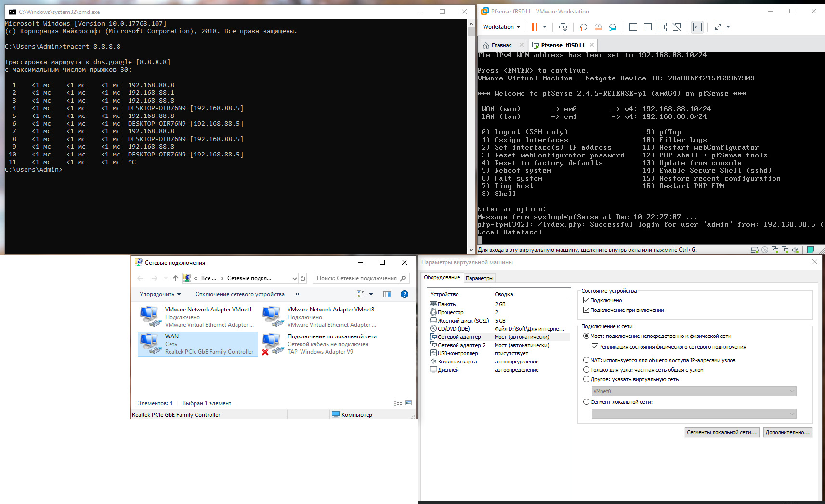Screen dimensions: 825x504
Task: Click the Сегменты локальной сети... button
Action: tap(722, 432)
